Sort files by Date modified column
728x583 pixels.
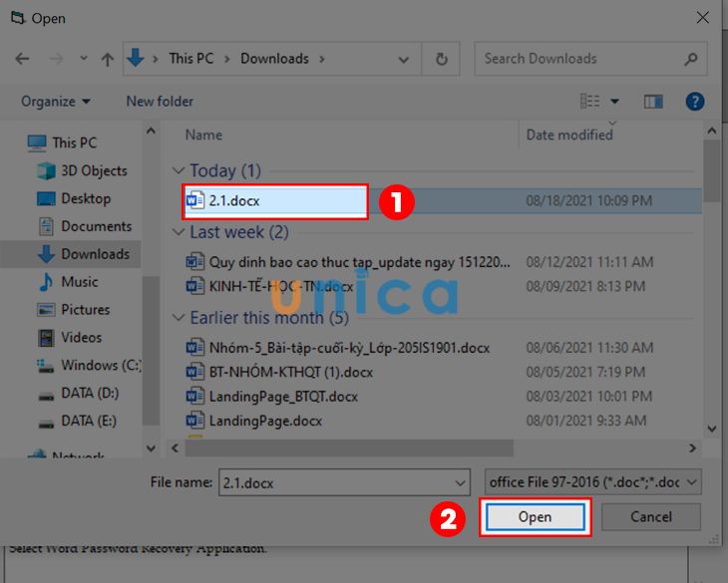[569, 135]
